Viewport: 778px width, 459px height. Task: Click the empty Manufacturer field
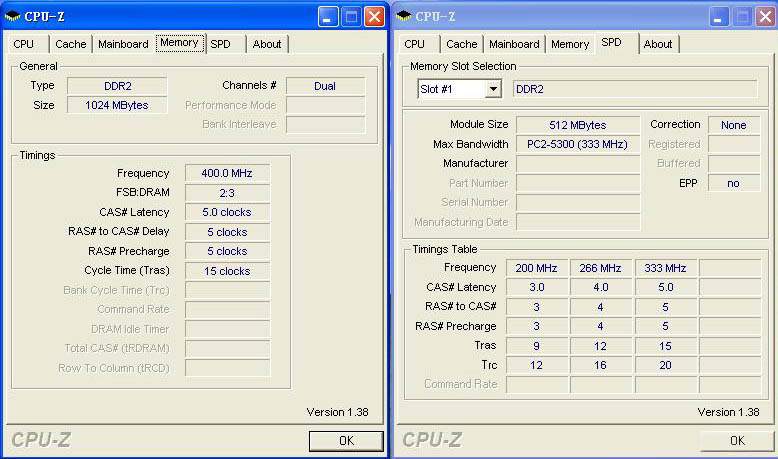pos(578,163)
